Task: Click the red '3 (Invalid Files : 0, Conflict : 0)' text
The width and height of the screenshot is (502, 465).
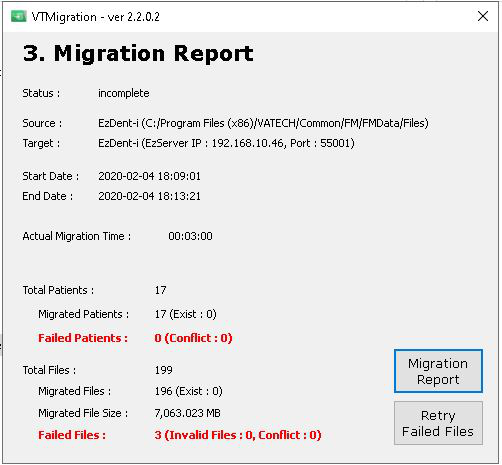Action: 238,435
